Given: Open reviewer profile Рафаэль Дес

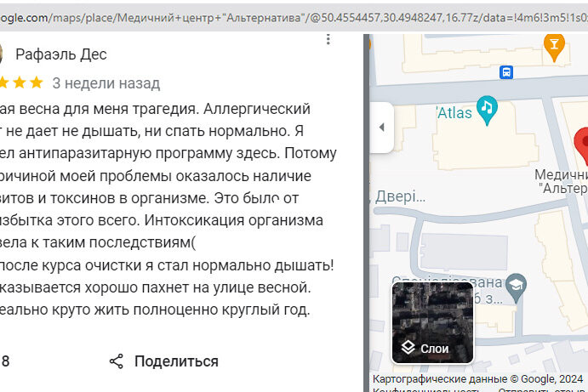Looking at the screenshot, I should 61,54.
